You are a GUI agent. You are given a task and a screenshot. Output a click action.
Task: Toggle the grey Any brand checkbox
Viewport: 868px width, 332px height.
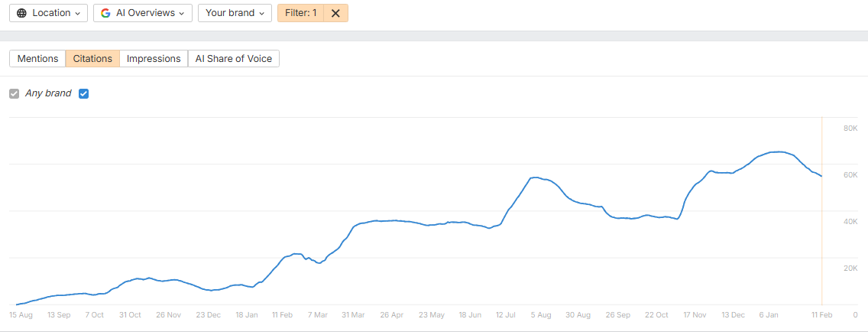15,93
